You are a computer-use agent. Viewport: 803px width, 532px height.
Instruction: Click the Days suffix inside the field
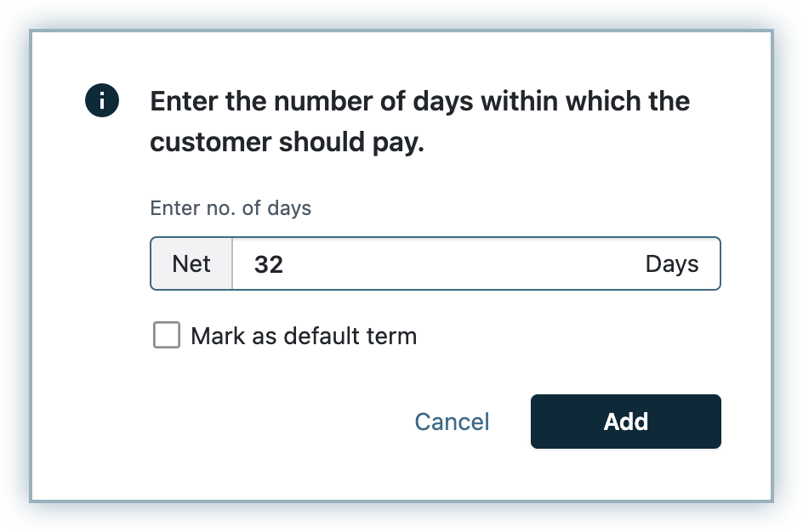(x=671, y=264)
